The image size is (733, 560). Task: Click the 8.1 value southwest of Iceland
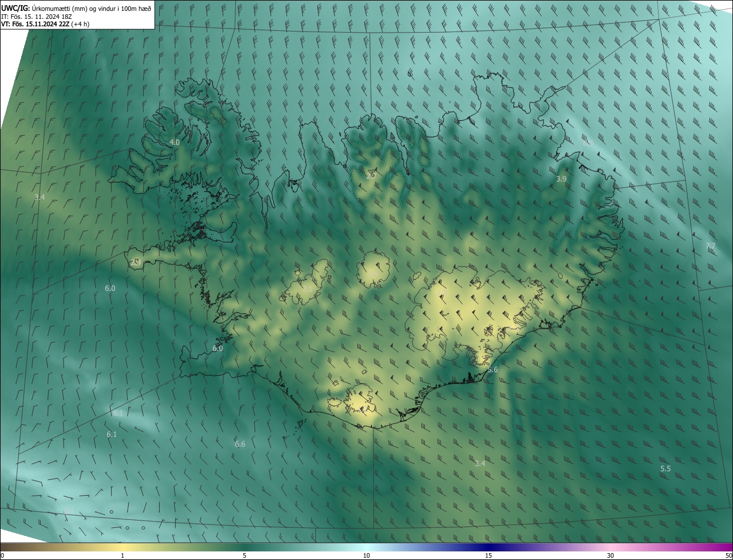tap(117, 413)
